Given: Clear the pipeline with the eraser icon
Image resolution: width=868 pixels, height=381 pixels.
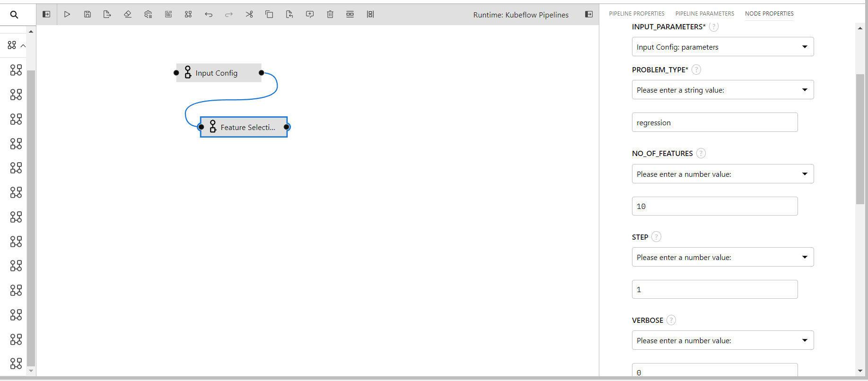Looking at the screenshot, I should point(128,14).
